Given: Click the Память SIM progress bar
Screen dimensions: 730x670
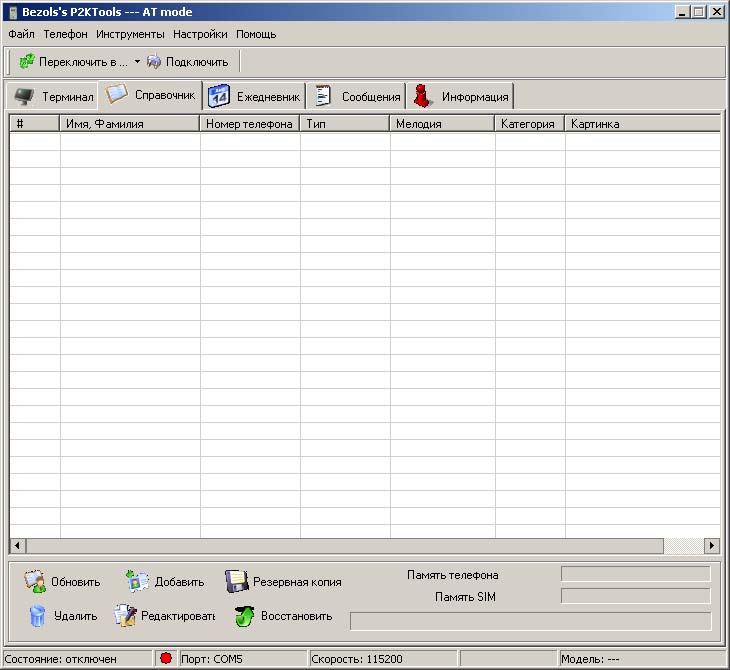Looking at the screenshot, I should pos(636,596).
